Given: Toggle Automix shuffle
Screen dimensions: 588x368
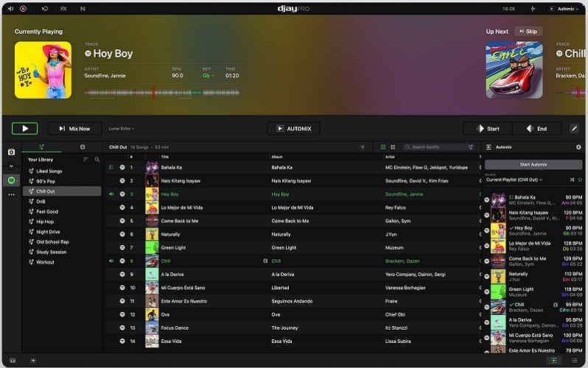Looking at the screenshot, I should tap(572, 180).
